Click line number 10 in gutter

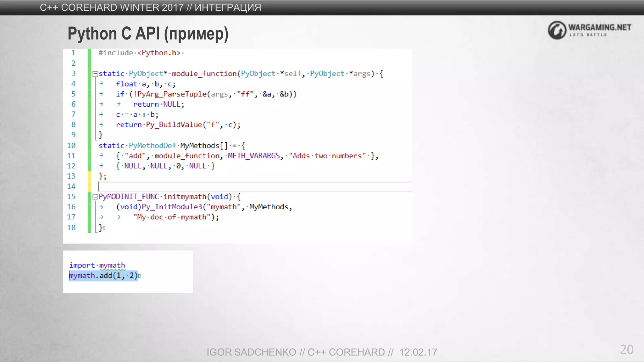(x=71, y=145)
